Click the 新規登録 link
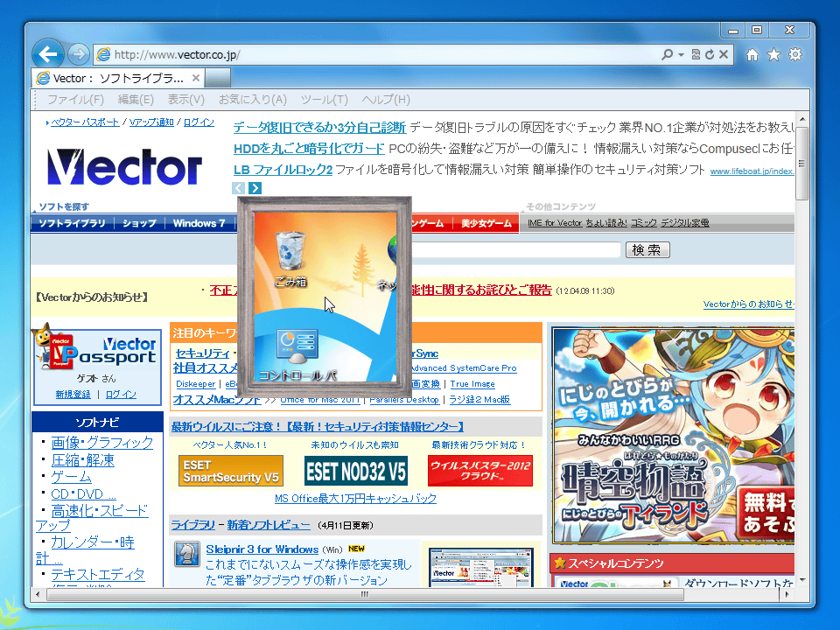This screenshot has width=840, height=630. (73, 395)
